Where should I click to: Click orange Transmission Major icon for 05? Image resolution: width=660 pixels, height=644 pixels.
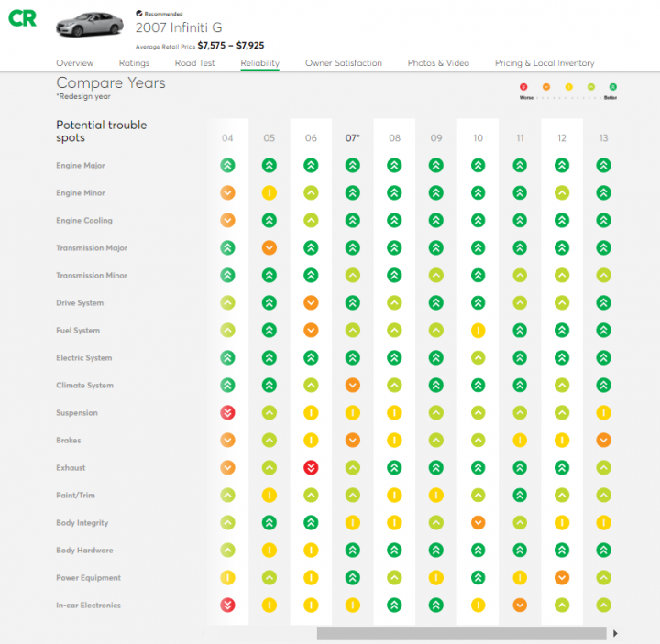(269, 247)
